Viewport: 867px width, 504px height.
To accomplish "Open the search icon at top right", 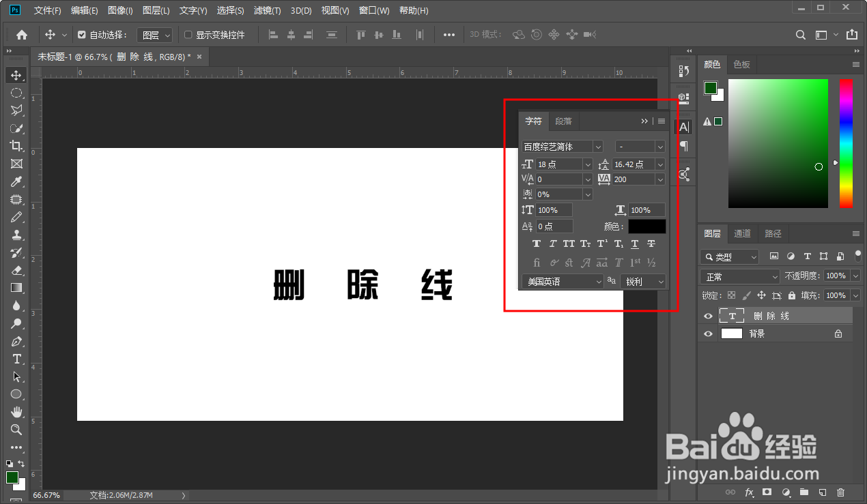I will [801, 35].
